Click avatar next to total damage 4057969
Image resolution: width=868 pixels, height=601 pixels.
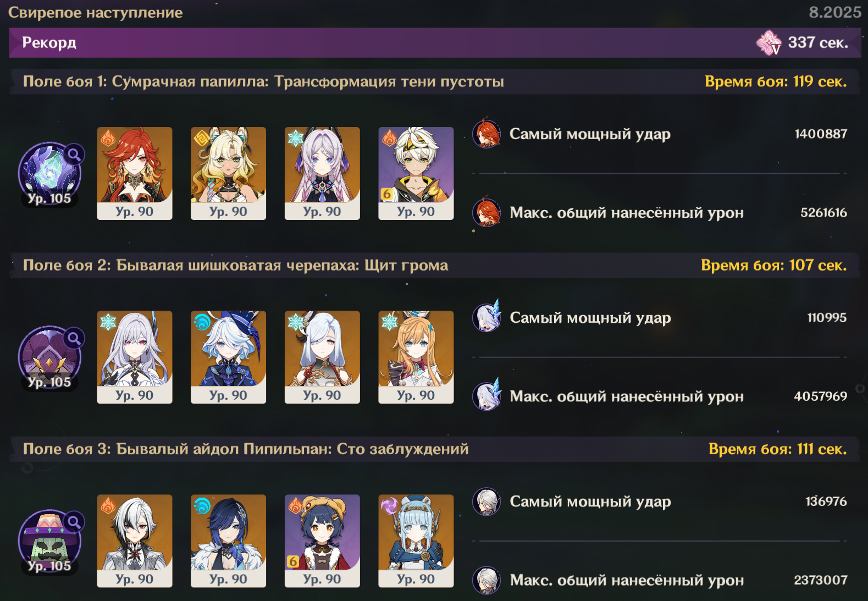pyautogui.click(x=486, y=396)
